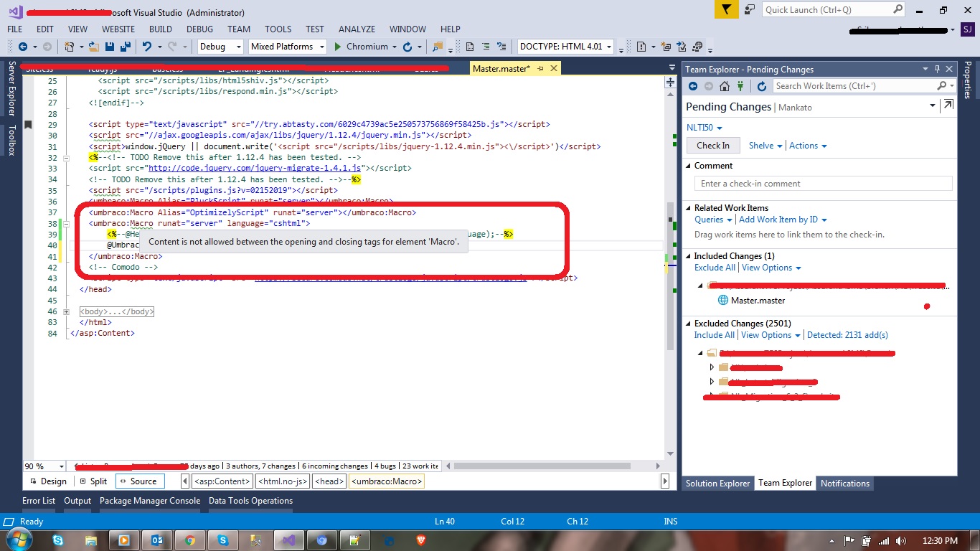Click the check-in comment input field
This screenshot has height=551, width=980.
click(823, 184)
